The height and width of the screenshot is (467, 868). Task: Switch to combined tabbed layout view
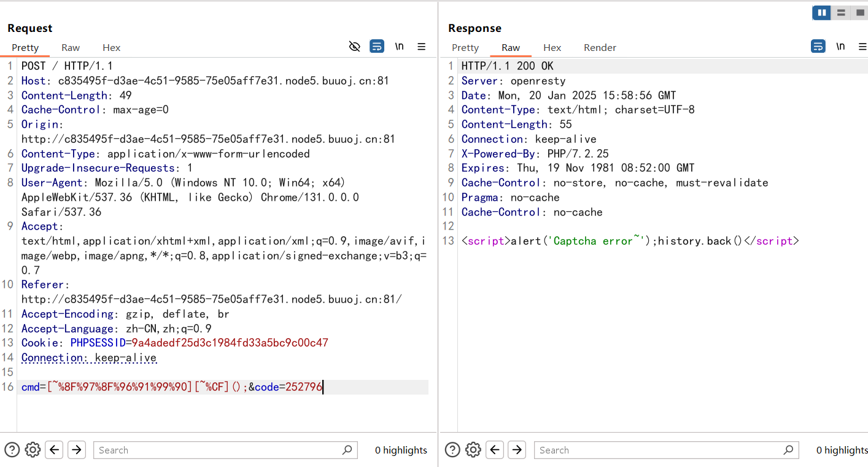click(x=860, y=12)
